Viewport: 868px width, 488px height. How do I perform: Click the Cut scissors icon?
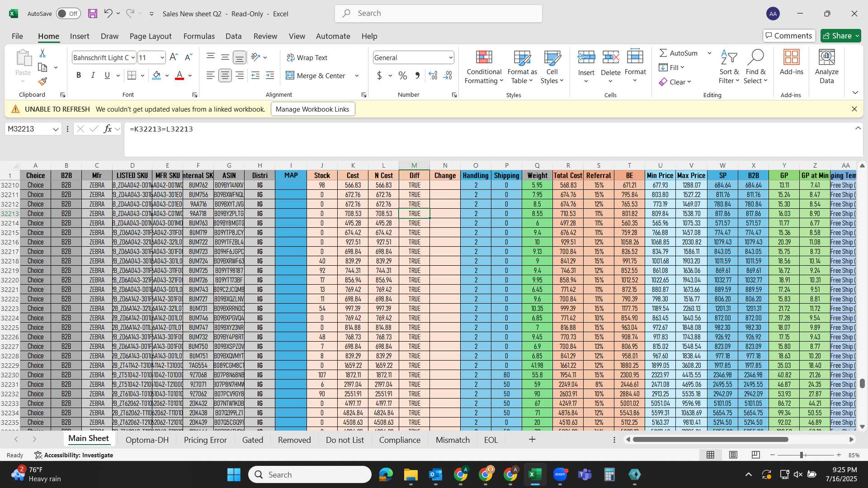pyautogui.click(x=42, y=53)
